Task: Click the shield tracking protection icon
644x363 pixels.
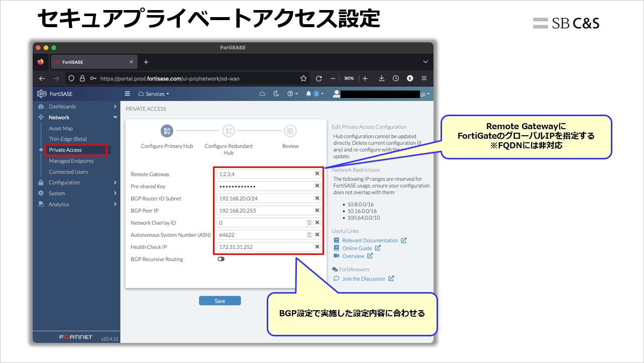Action: click(71, 78)
